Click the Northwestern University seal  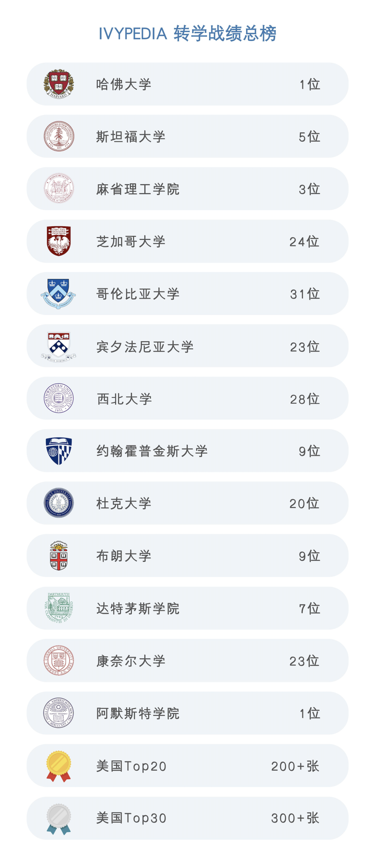point(59,398)
